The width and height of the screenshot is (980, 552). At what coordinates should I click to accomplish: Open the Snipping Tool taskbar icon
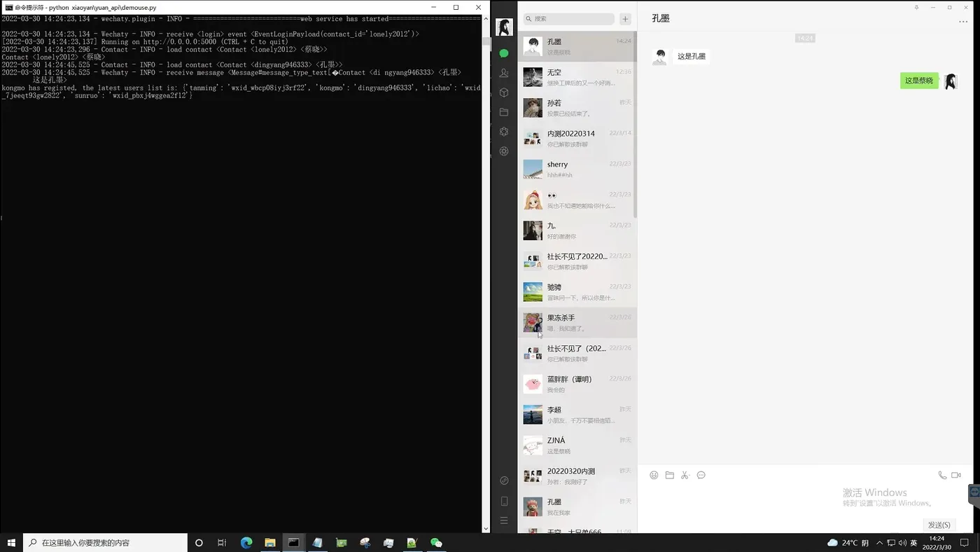(365, 543)
